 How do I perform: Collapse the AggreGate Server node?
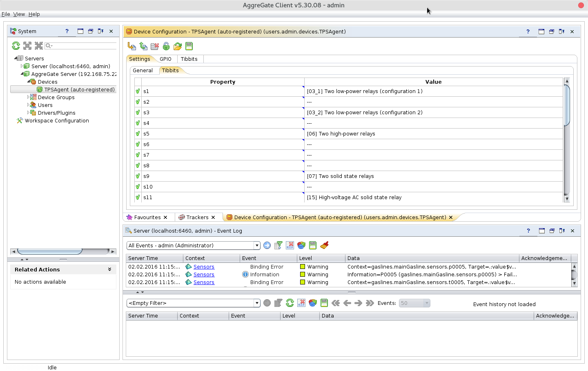point(22,74)
